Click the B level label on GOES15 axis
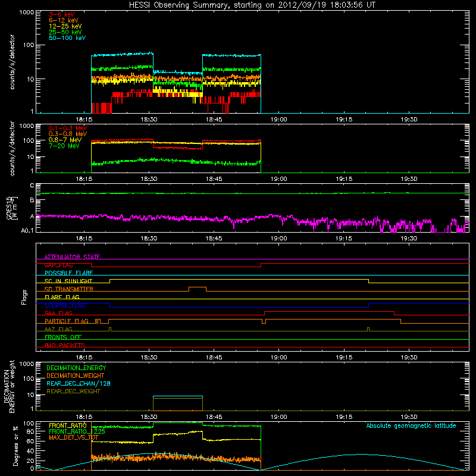 32,201
